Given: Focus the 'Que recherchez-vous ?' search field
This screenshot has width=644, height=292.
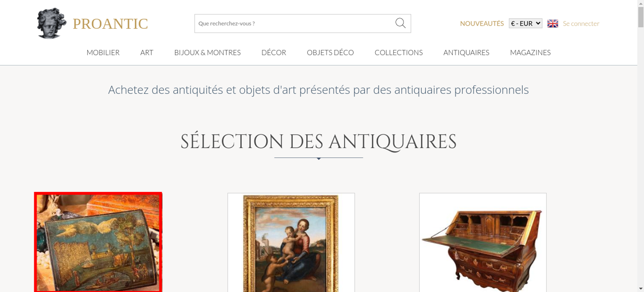Looking at the screenshot, I should click(295, 23).
